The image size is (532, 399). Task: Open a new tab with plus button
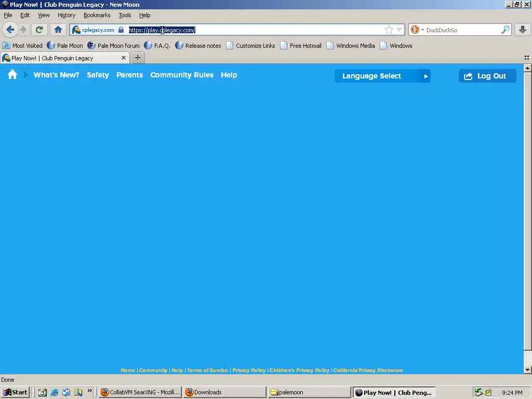click(137, 58)
